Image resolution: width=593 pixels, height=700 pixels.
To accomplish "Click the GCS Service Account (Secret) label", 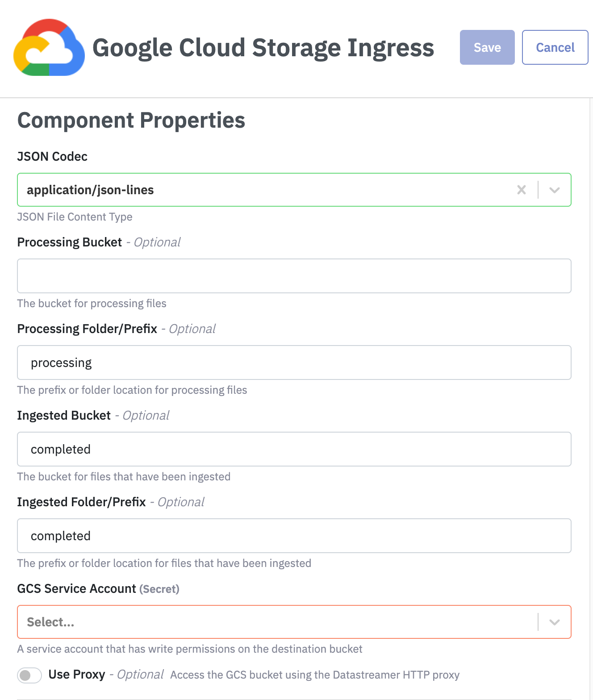I will (98, 589).
